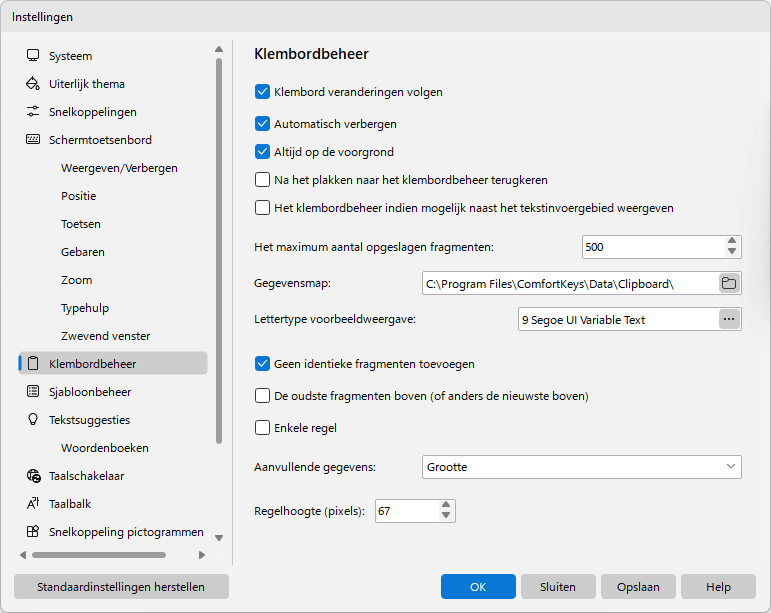
Task: Click the Taalschakelaar globe icon
Action: click(x=33, y=475)
